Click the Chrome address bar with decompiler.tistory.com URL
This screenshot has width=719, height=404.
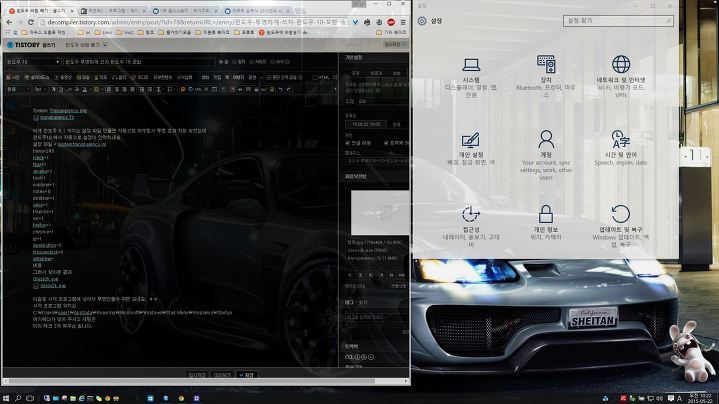[193, 22]
